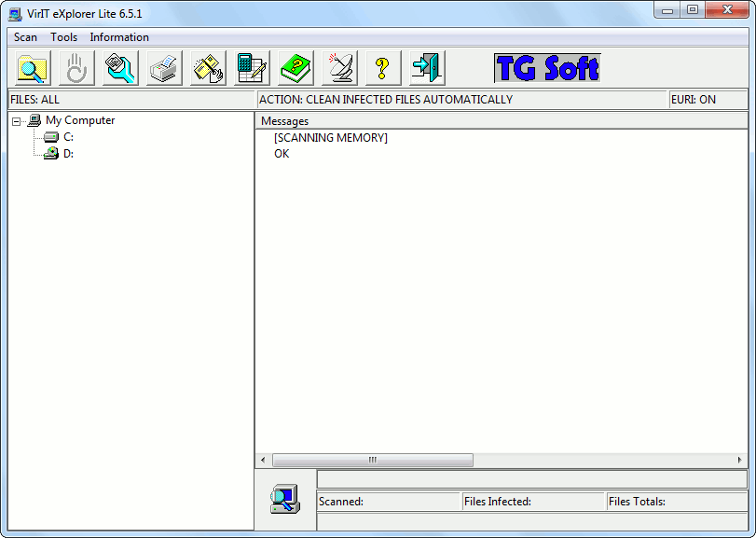Click the horizontal scrollbar right arrow
This screenshot has width=756, height=538.
740,460
